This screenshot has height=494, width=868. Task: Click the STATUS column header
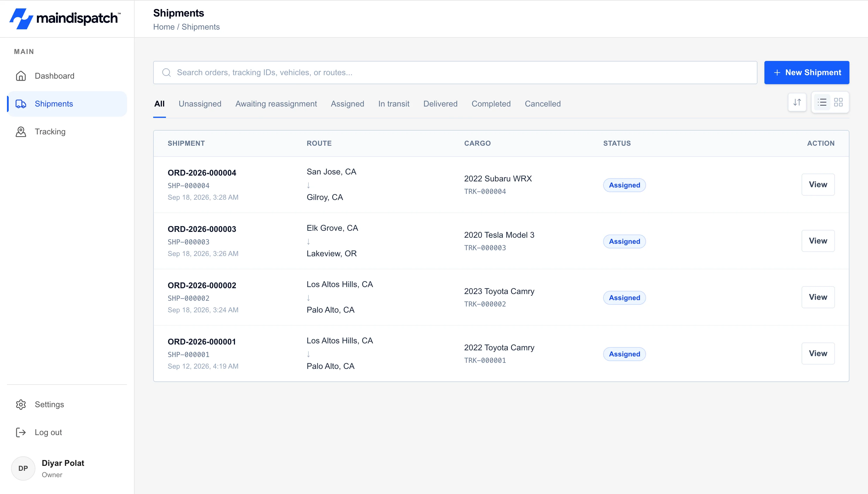[617, 143]
